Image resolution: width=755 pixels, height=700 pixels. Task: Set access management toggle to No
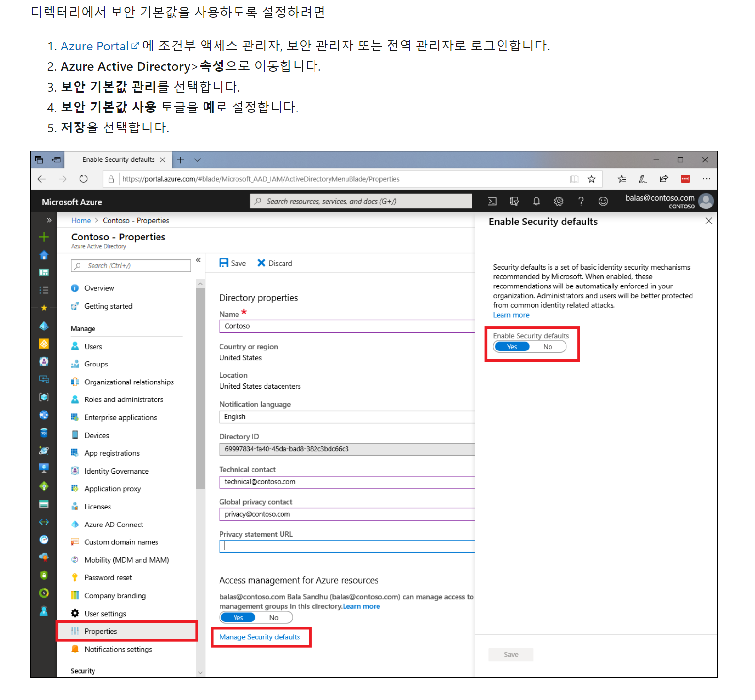(x=274, y=618)
